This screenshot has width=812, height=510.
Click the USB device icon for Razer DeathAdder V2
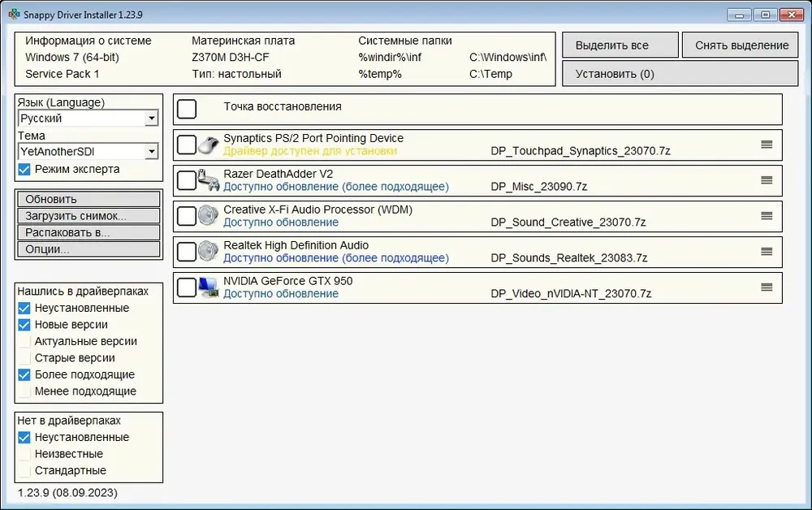click(x=209, y=180)
